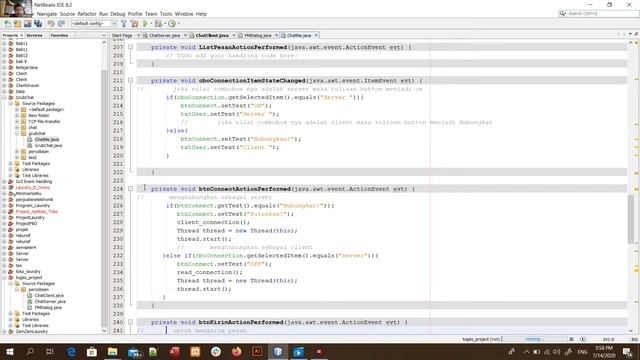Switch to ChatServer.java editor tab
Viewport: 640px width, 360px height.
point(164,36)
